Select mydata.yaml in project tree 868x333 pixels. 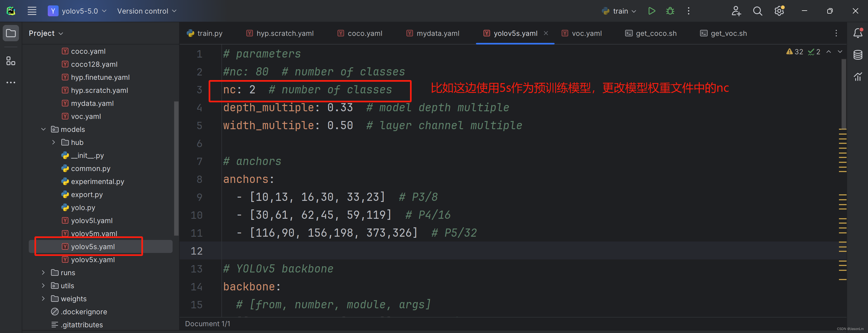[x=92, y=103]
